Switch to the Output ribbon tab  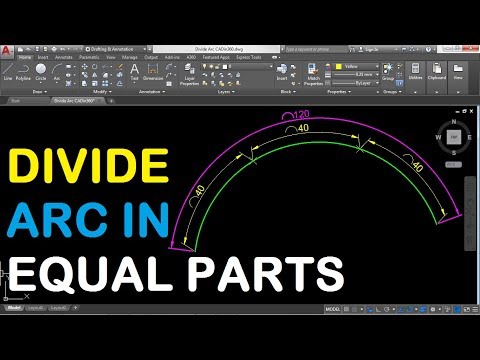151,57
